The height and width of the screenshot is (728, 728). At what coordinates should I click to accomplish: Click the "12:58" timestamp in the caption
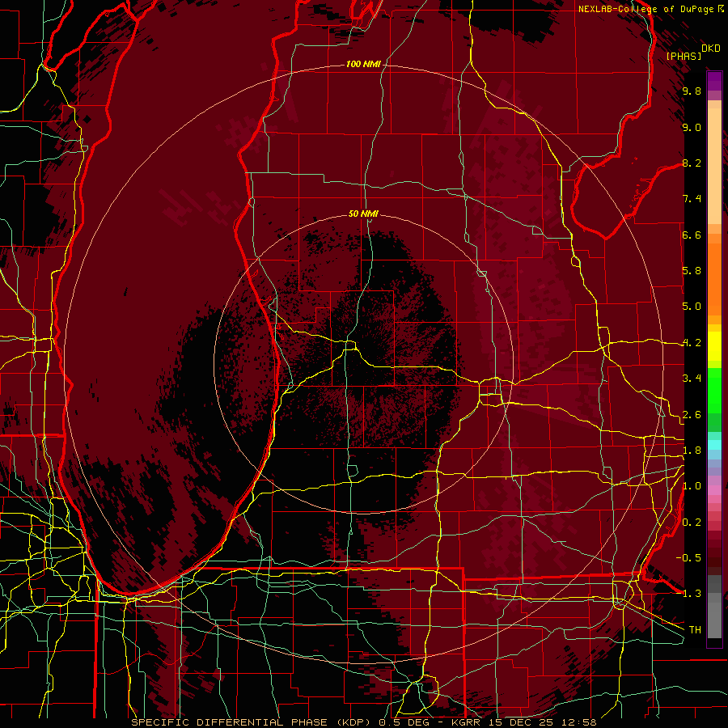tap(579, 722)
